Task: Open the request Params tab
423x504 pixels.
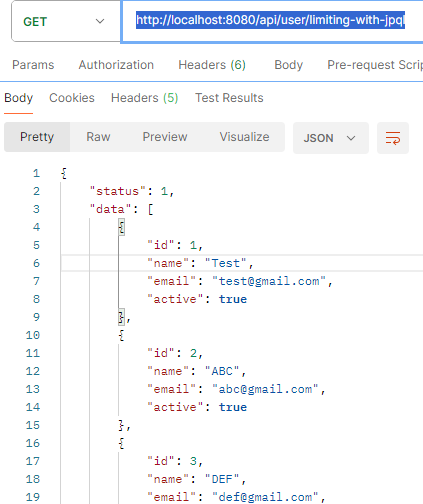Action: click(x=33, y=65)
